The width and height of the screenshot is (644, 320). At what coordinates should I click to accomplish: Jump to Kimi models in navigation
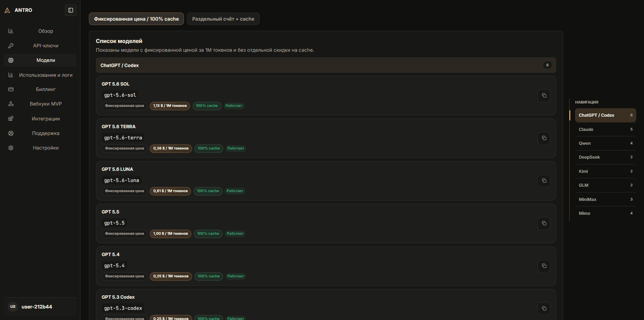tap(605, 172)
